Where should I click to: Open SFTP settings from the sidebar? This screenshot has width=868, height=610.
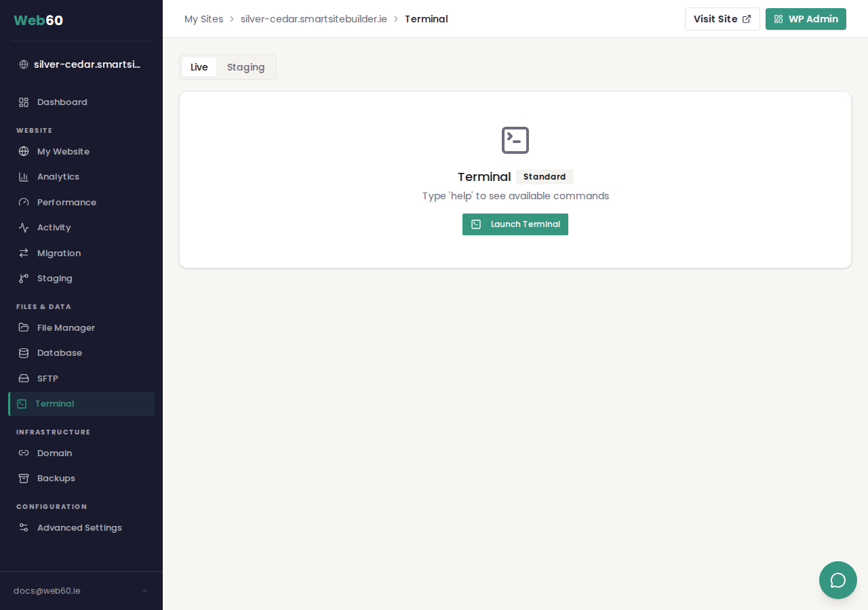coord(48,378)
